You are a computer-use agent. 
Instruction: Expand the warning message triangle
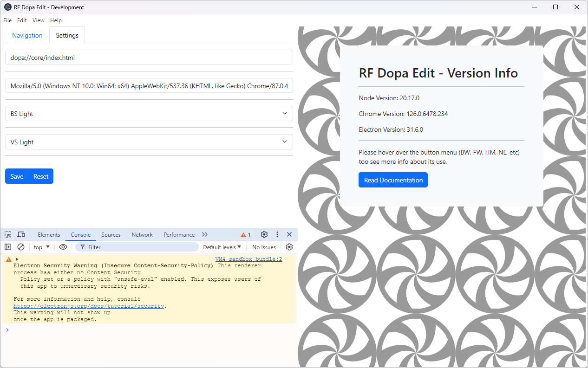(x=17, y=259)
